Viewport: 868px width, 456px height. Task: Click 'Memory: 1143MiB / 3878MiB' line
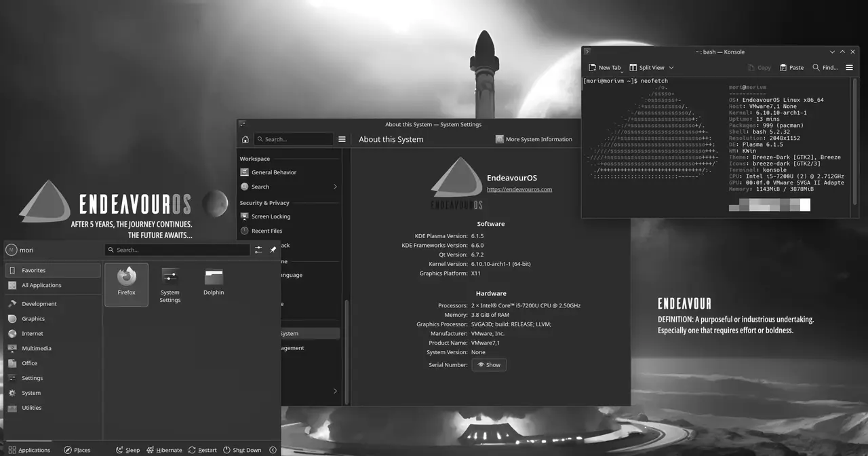pos(771,189)
